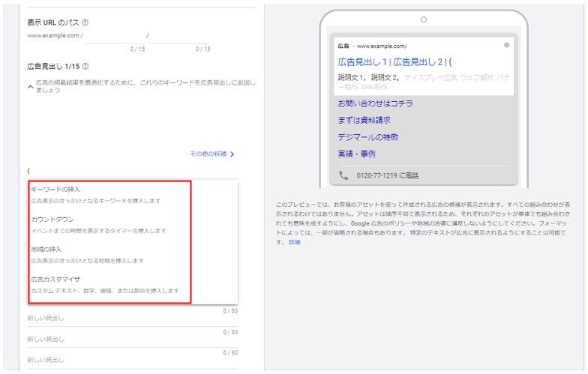
Task: Click まずは資料請求 sitelink in preview
Action: click(x=364, y=120)
